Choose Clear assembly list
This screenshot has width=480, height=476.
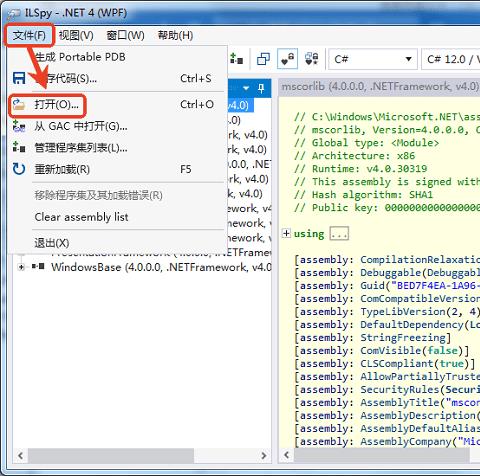(x=81, y=217)
